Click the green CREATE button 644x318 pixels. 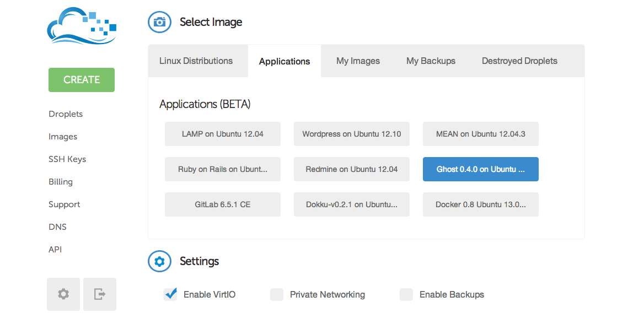click(82, 80)
